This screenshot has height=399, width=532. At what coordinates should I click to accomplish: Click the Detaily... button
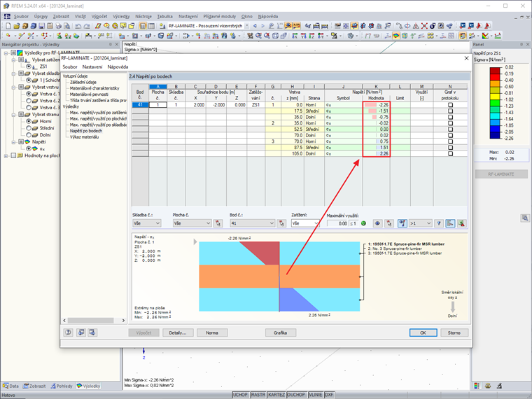click(178, 332)
